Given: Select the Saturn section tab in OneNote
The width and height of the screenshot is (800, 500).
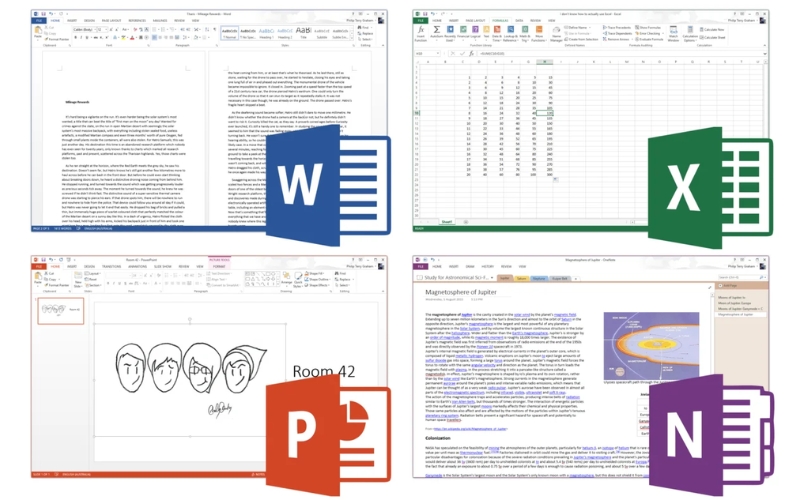Looking at the screenshot, I should (x=521, y=279).
